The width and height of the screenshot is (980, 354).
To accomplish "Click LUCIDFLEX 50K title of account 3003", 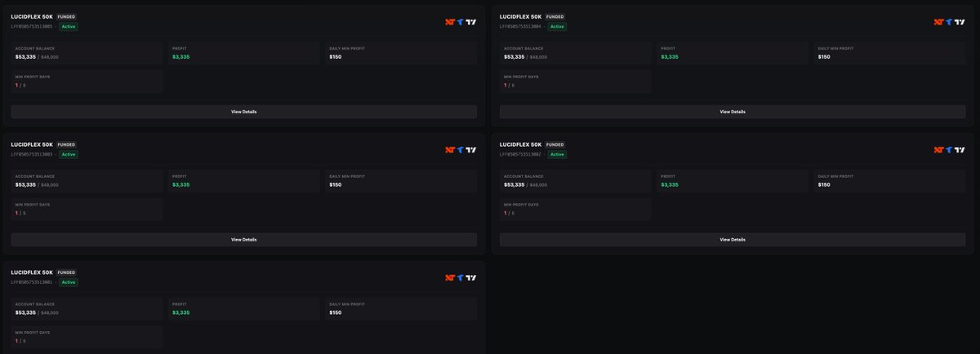I will pos(32,144).
